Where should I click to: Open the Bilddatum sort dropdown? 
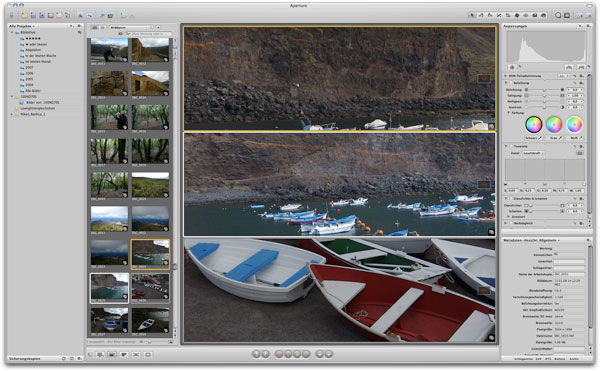pyautogui.click(x=131, y=28)
